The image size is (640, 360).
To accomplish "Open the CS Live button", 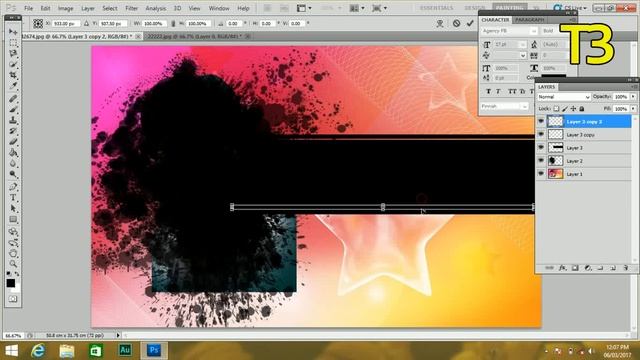I will [570, 8].
